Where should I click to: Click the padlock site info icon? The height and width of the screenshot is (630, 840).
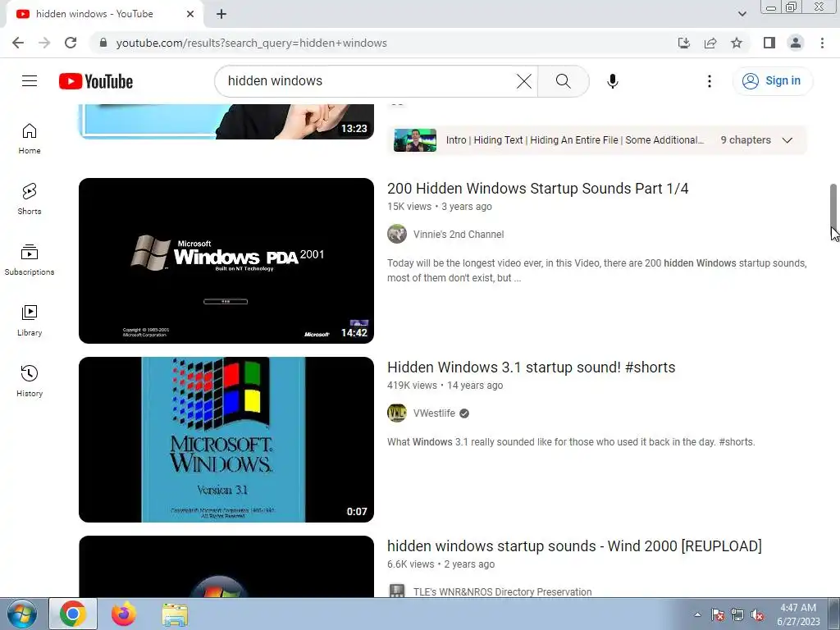click(103, 43)
